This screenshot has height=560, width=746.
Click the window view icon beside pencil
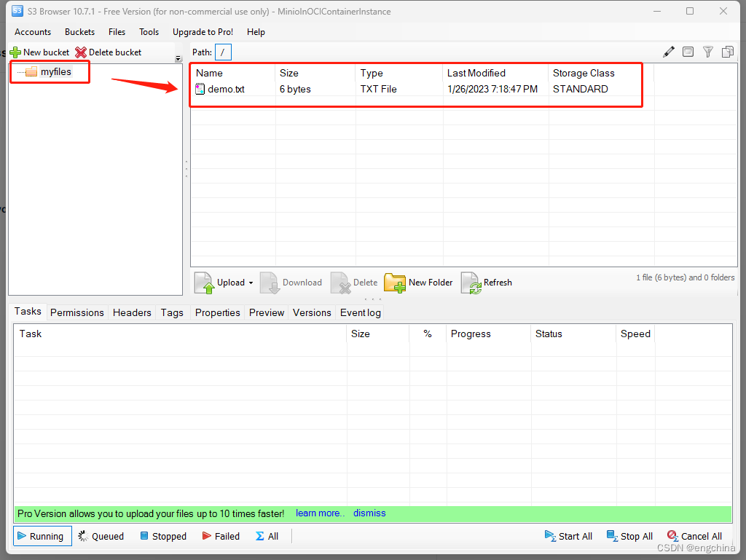[x=688, y=52]
